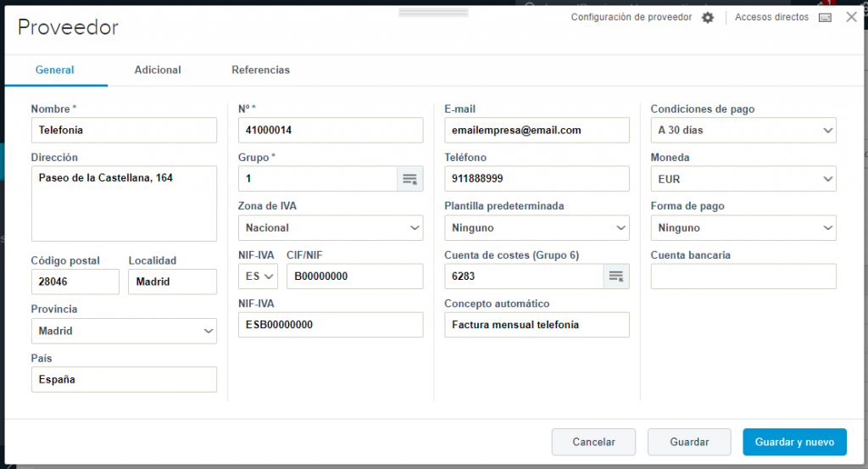Click the keyboard shortcuts icon
Viewport: 868px width, 469px height.
825,18
